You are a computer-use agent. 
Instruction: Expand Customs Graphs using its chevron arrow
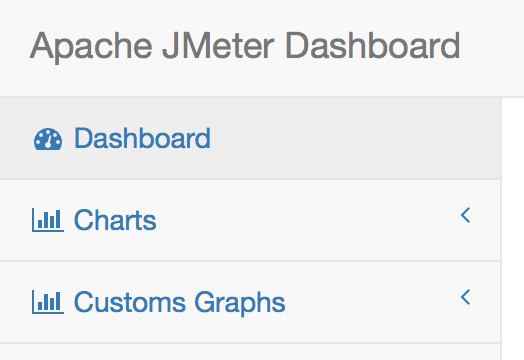point(466,297)
